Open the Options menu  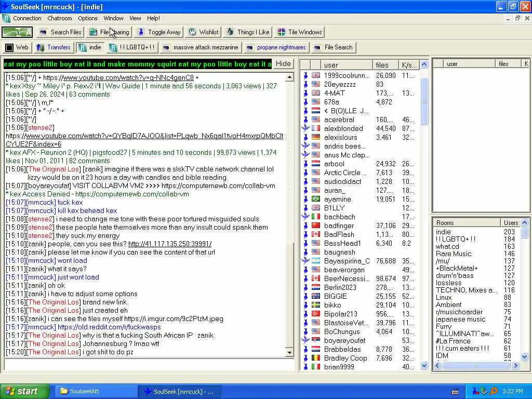pyautogui.click(x=87, y=18)
